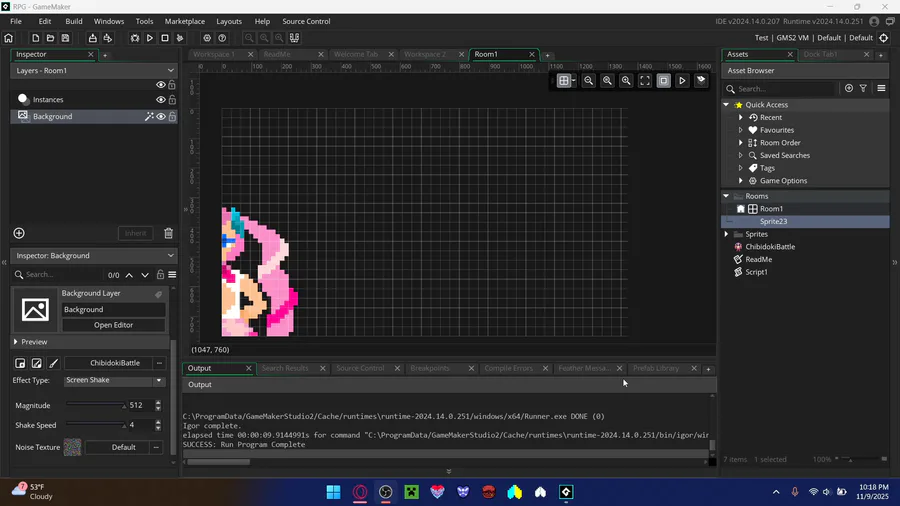
Task: Toggle the lock icon in the Inspector search bar
Action: coord(161,275)
